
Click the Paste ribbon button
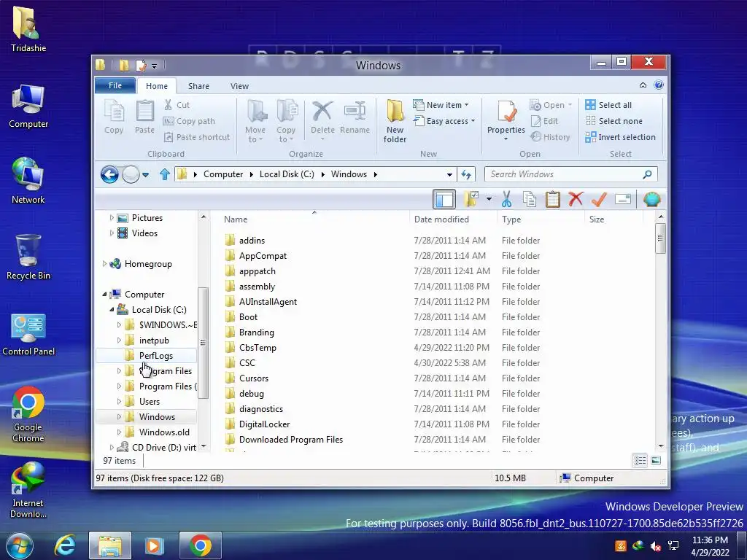pyautogui.click(x=145, y=117)
